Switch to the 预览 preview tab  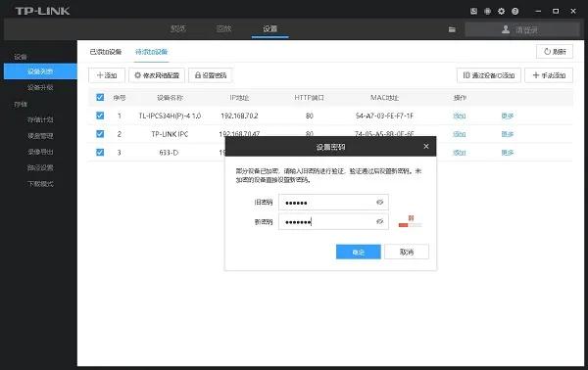coord(178,28)
